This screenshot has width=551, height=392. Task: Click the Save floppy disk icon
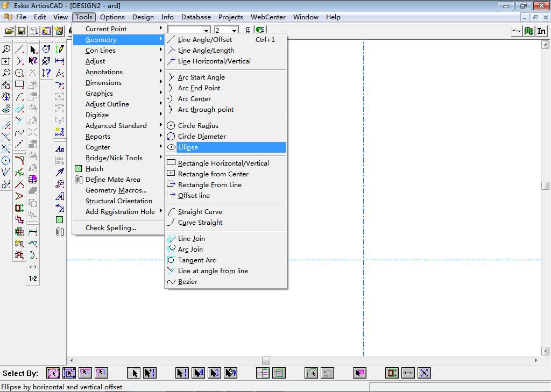click(x=22, y=31)
